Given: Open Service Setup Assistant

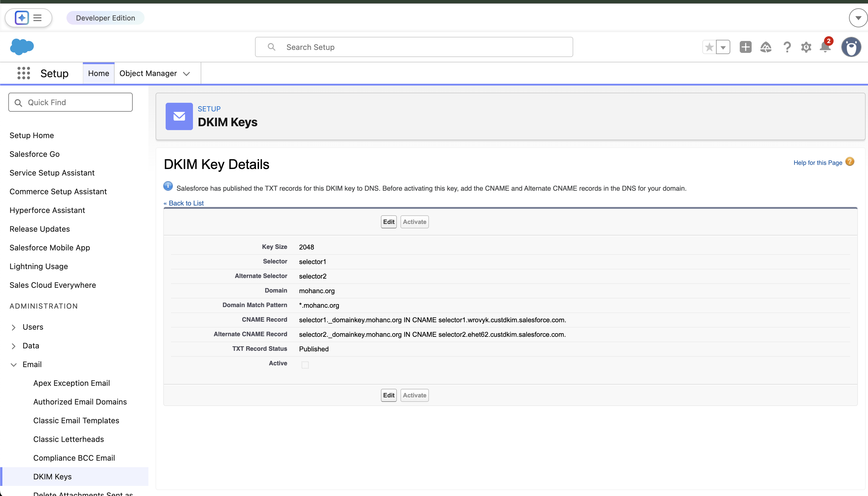Looking at the screenshot, I should (x=52, y=173).
